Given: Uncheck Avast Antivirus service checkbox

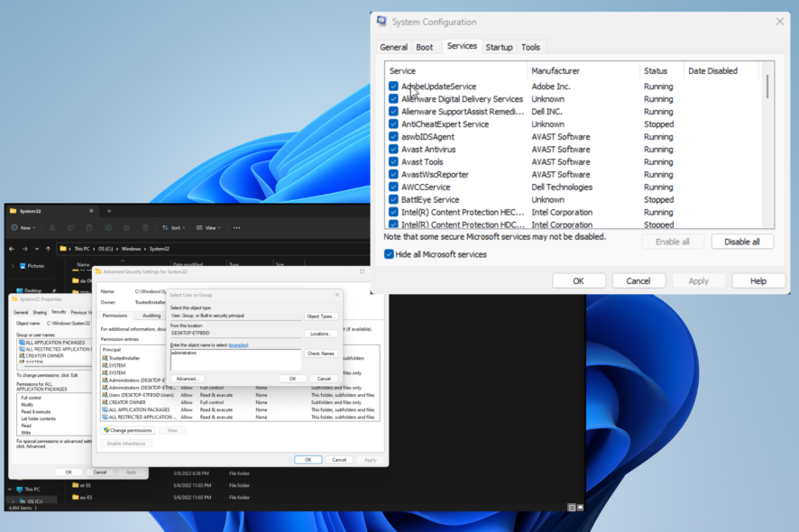Looking at the screenshot, I should [393, 150].
